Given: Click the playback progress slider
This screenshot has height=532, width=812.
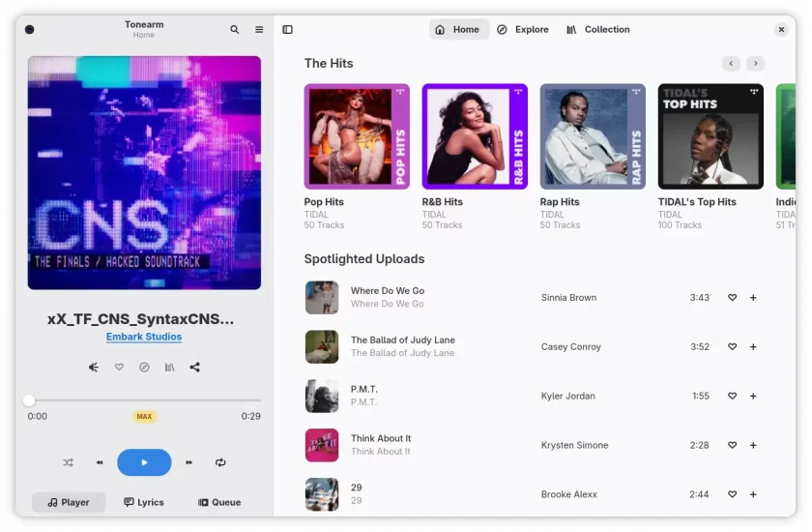Looking at the screenshot, I should pyautogui.click(x=144, y=400).
